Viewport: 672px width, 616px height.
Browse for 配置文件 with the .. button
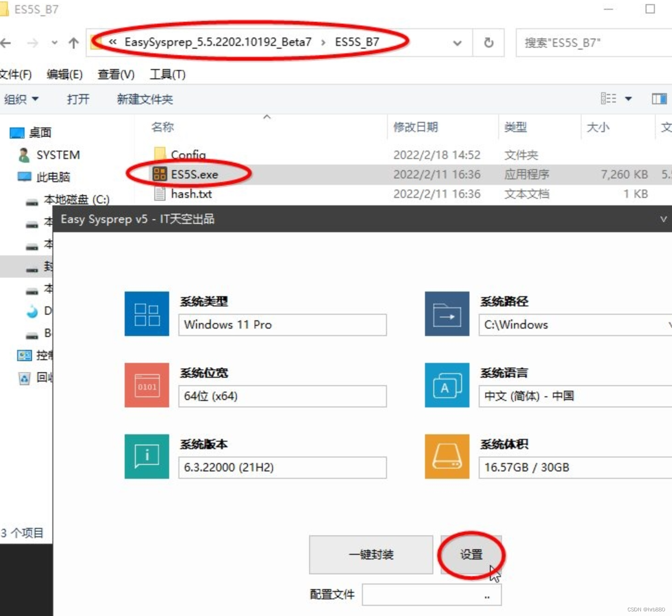click(x=487, y=596)
